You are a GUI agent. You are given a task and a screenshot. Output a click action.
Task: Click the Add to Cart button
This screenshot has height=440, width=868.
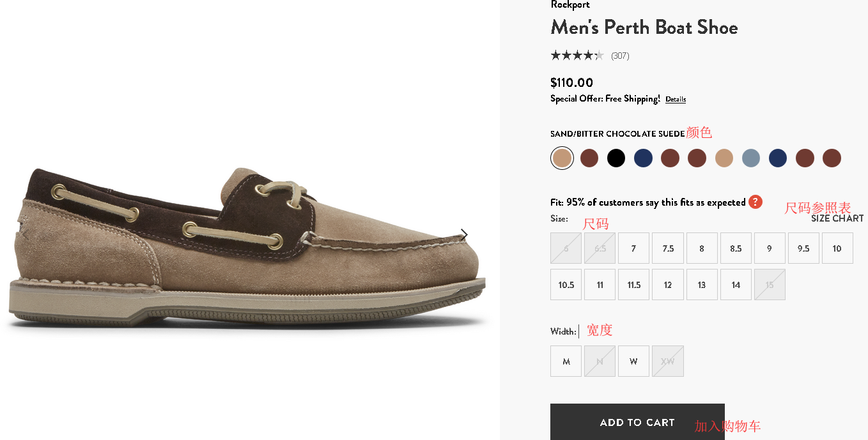point(637,422)
